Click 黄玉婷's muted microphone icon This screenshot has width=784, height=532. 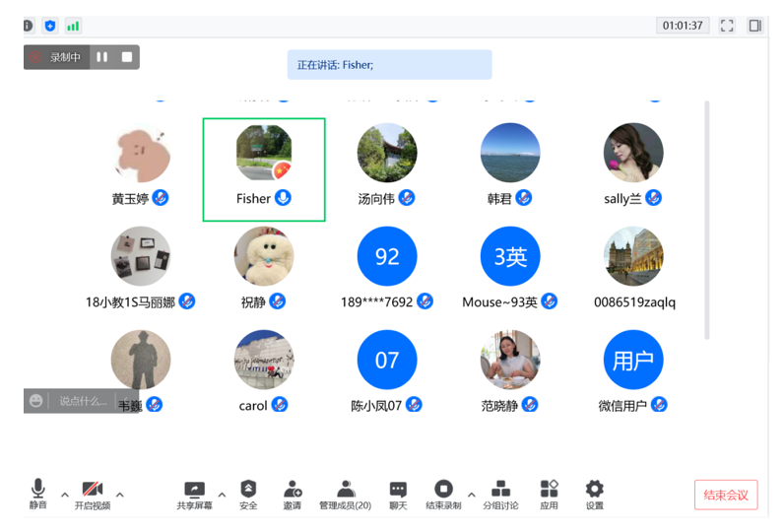pos(160,198)
